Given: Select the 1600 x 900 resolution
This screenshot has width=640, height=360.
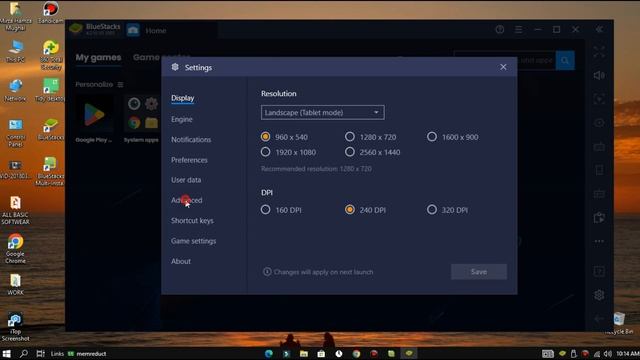Looking at the screenshot, I should [432, 137].
